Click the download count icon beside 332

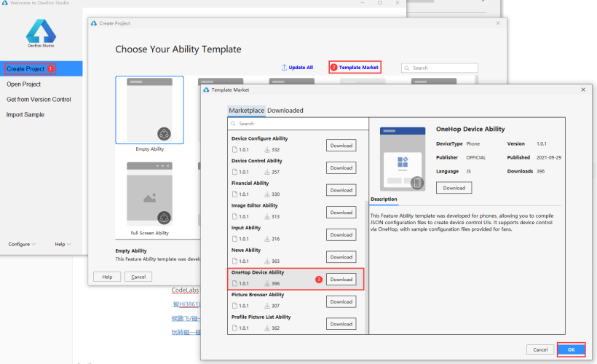click(267, 150)
